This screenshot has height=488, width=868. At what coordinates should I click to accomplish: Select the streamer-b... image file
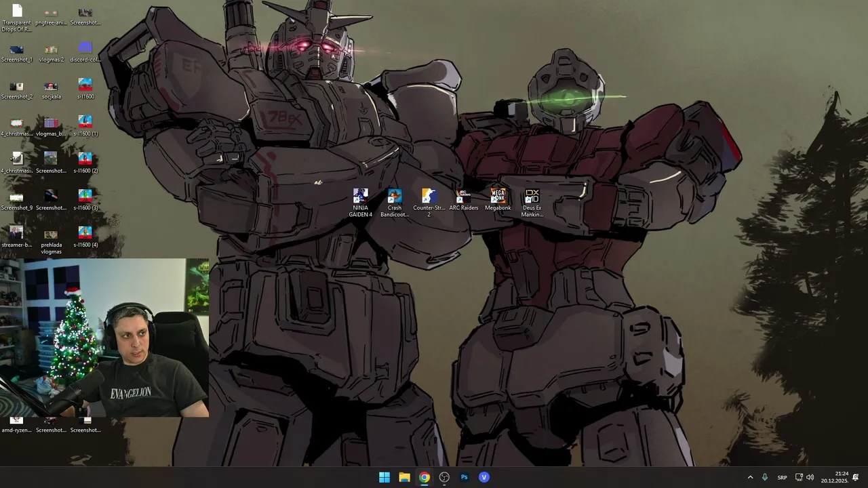pos(17,237)
